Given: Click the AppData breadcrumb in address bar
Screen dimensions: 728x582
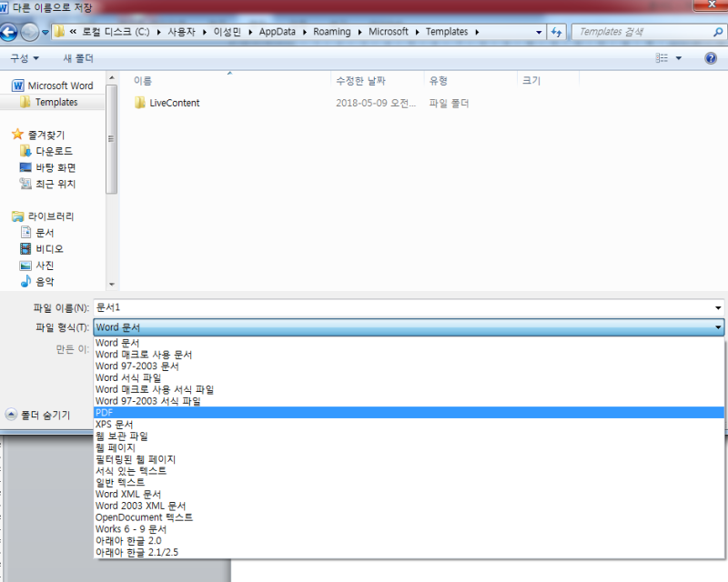Looking at the screenshot, I should click(278, 32).
